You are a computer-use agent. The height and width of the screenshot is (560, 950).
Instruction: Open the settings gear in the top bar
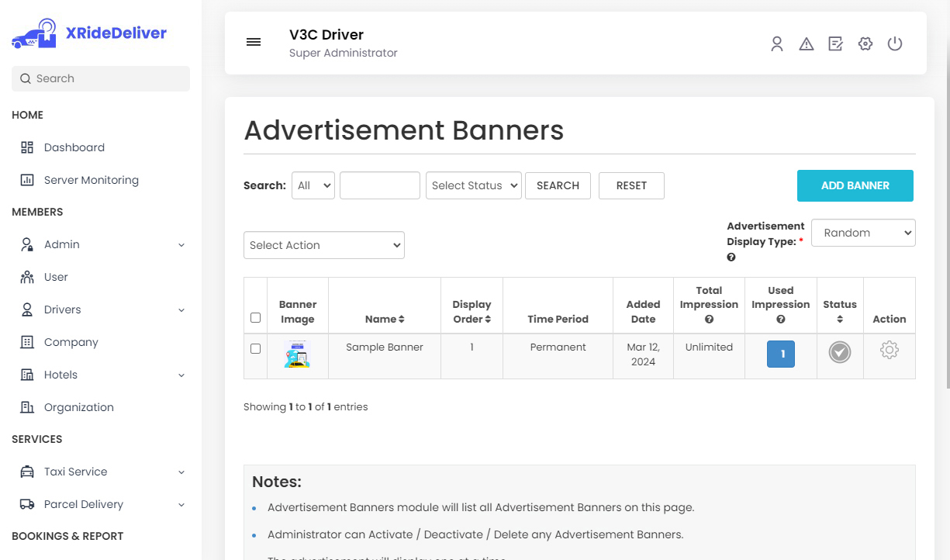pyautogui.click(x=865, y=43)
